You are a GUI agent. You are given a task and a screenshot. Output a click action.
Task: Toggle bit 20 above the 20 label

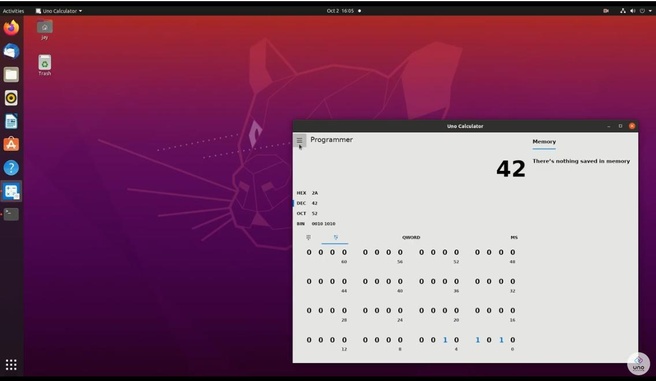click(456, 311)
